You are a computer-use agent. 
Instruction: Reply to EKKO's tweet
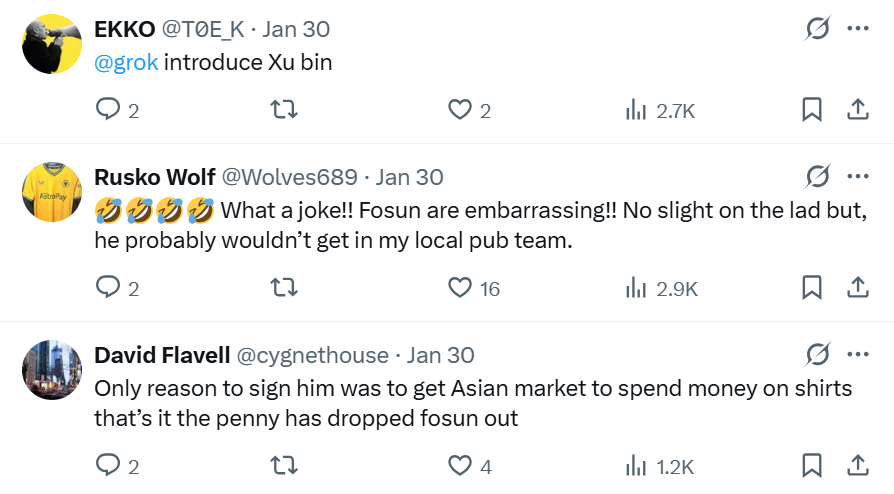108,110
